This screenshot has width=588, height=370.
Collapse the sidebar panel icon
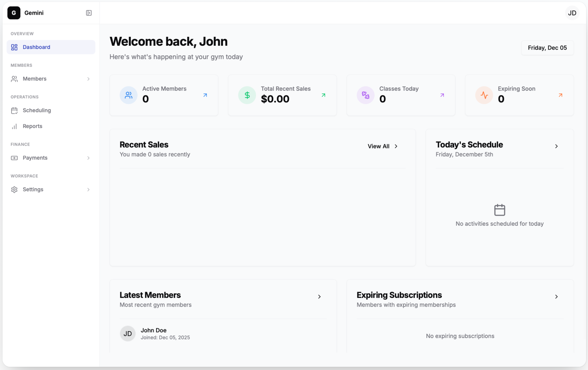point(89,13)
